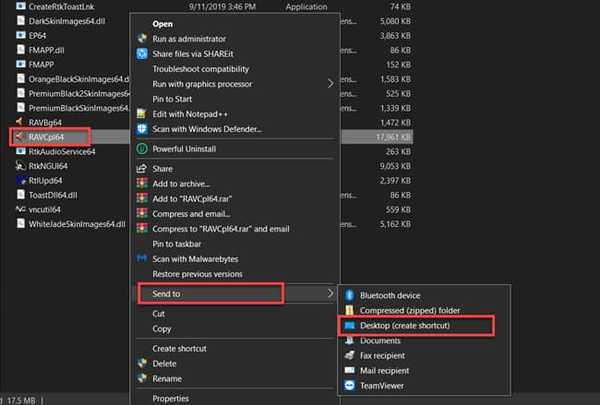Select WhiteJadeSkinImages64.dll file
This screenshot has width=600, height=405.
[x=77, y=224]
